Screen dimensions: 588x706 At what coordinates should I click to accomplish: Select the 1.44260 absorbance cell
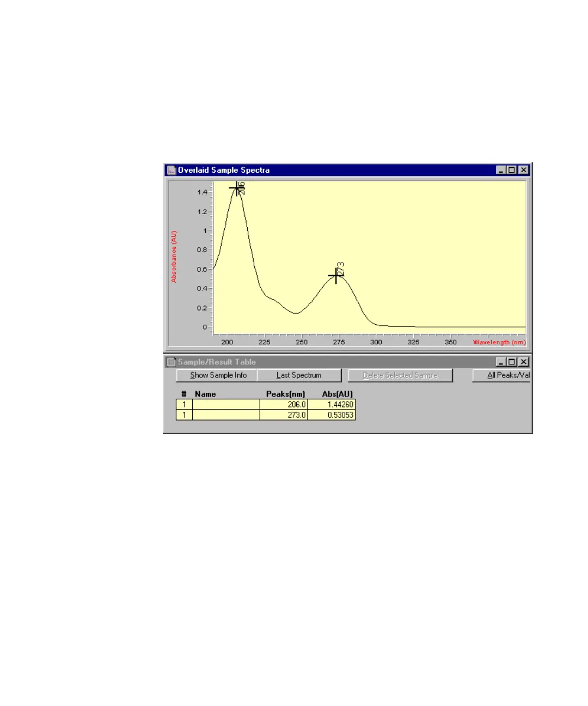pyautogui.click(x=332, y=405)
